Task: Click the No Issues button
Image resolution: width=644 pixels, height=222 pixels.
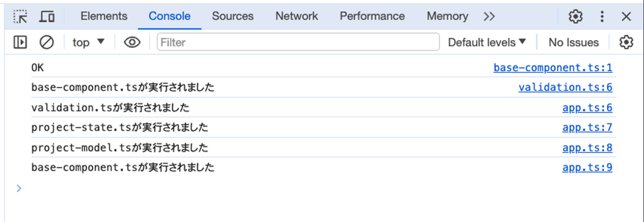Action: click(x=573, y=42)
